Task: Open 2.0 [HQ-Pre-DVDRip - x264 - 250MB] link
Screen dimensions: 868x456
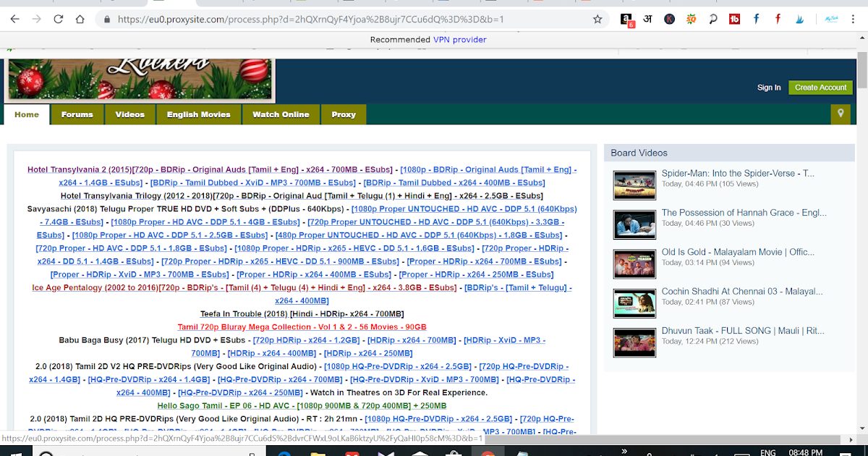Action: click(x=239, y=392)
